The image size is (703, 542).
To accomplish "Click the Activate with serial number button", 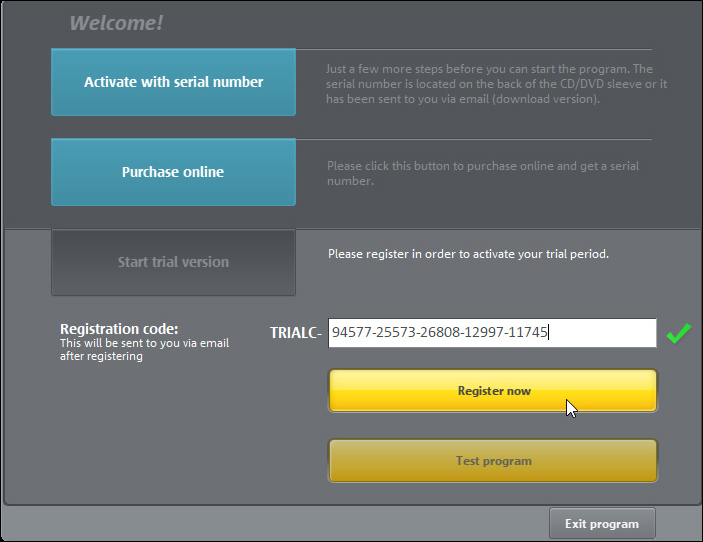I will pos(174,82).
